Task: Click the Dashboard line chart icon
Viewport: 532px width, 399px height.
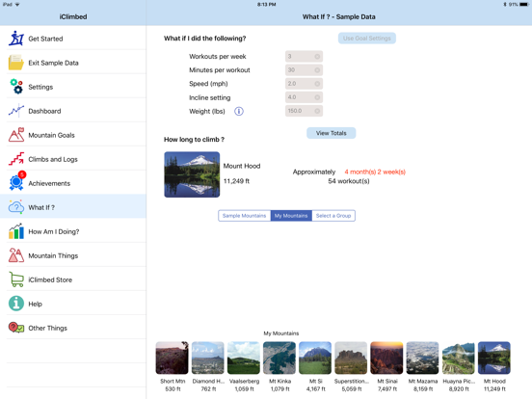Action: pyautogui.click(x=16, y=111)
